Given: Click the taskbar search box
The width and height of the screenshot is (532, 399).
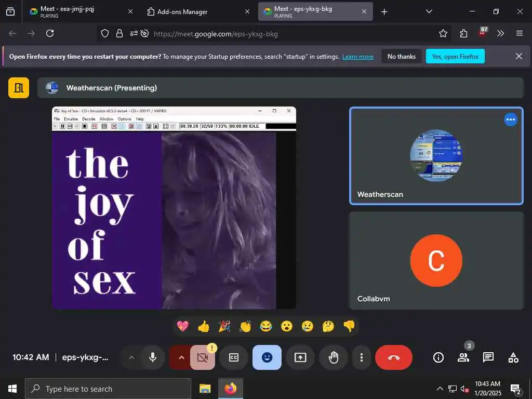Looking at the screenshot, I should pyautogui.click(x=108, y=389).
